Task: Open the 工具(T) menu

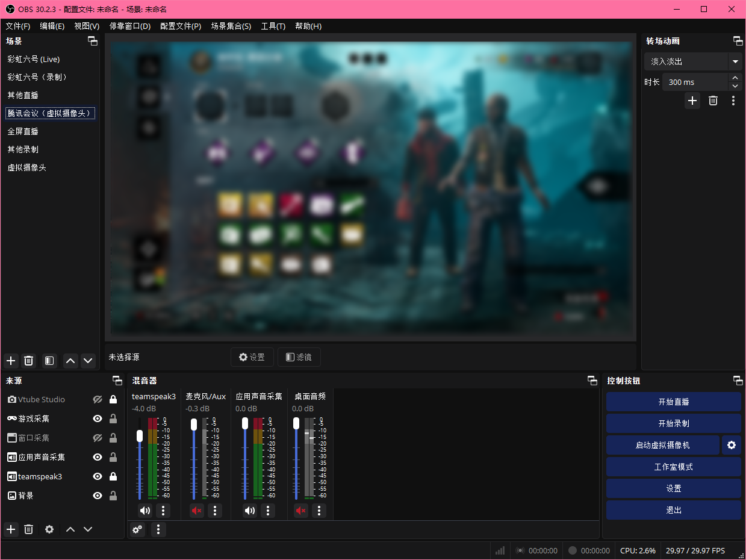Action: pyautogui.click(x=273, y=26)
